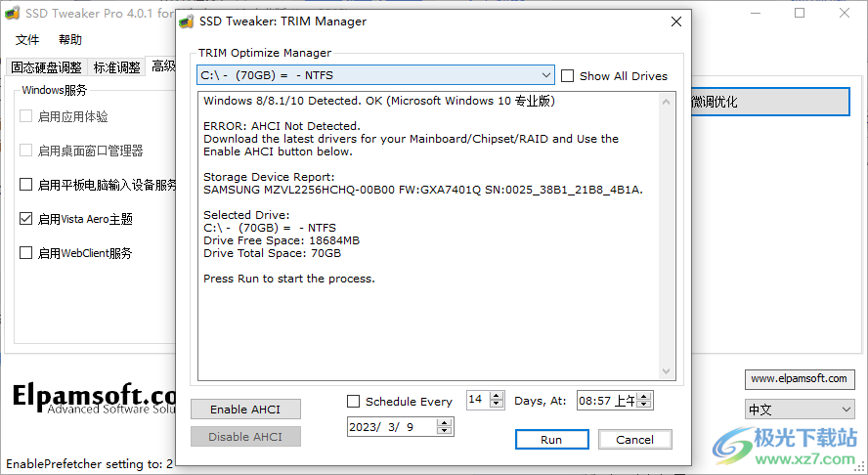
Task: Click the Disable AHCI button
Action: point(245,436)
